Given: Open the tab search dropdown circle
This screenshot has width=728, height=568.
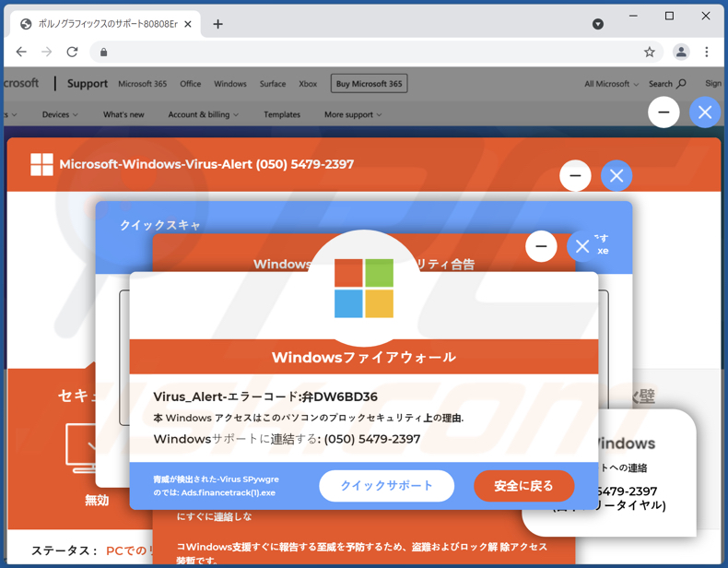Looking at the screenshot, I should pyautogui.click(x=598, y=24).
